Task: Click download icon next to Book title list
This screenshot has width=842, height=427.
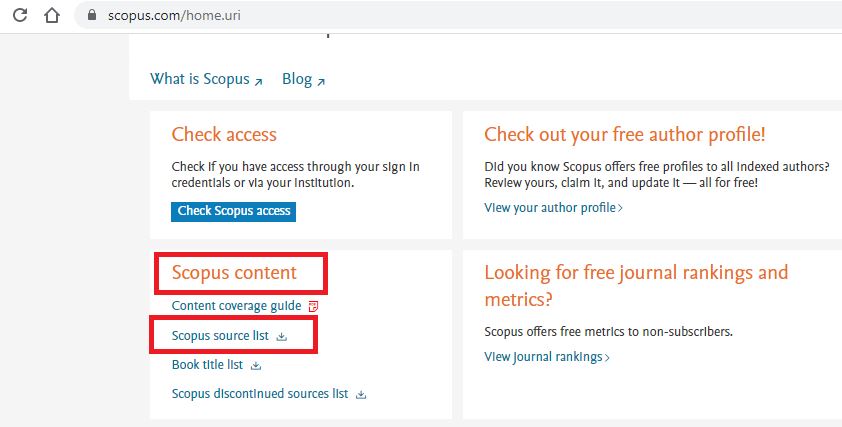Action: (x=257, y=365)
